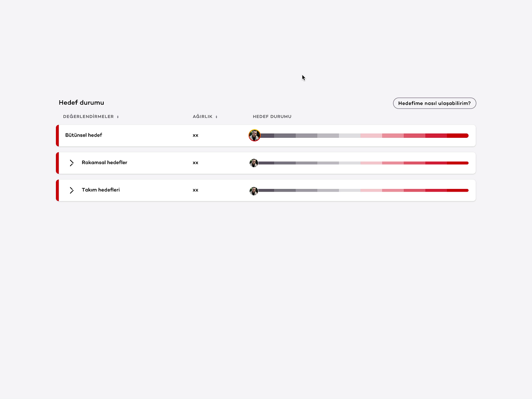532x399 pixels.
Task: Select the Takım hedefleri label
Action: point(101,190)
